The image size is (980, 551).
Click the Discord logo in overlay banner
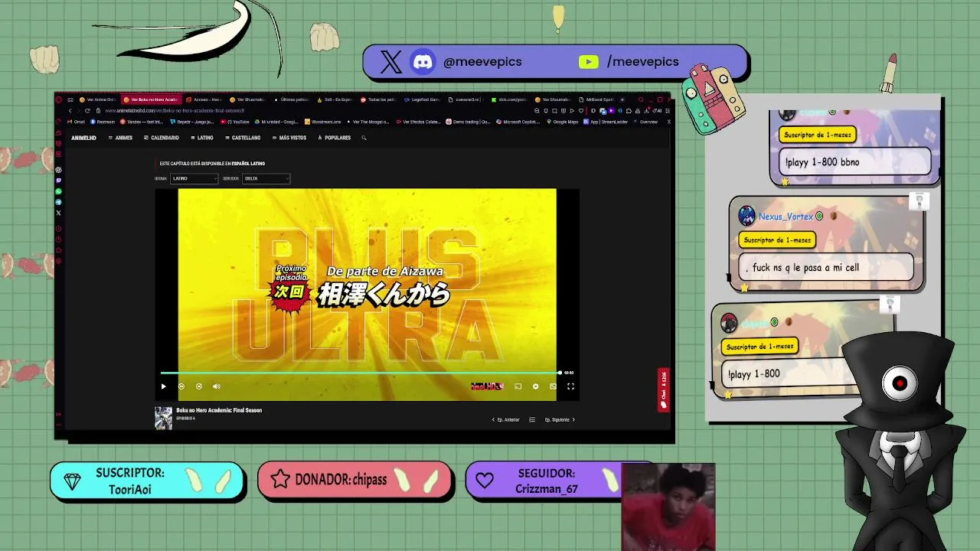click(423, 62)
